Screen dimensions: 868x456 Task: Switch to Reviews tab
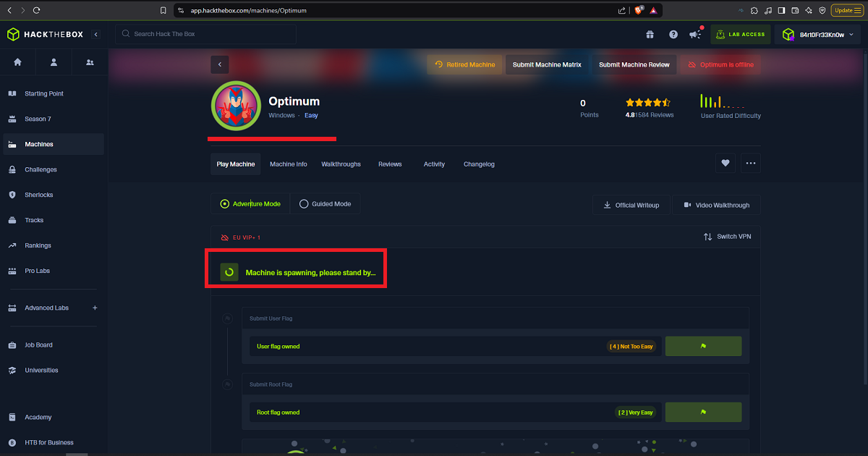pos(390,164)
